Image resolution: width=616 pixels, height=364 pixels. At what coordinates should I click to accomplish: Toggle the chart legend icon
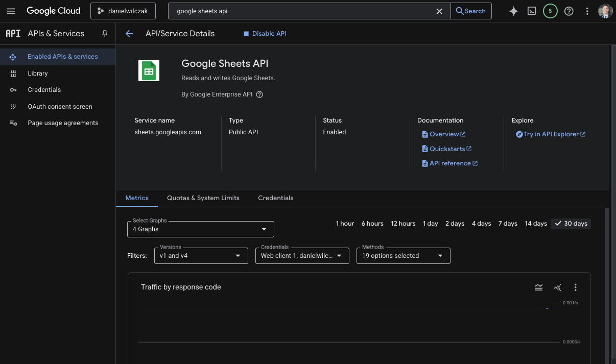[538, 287]
